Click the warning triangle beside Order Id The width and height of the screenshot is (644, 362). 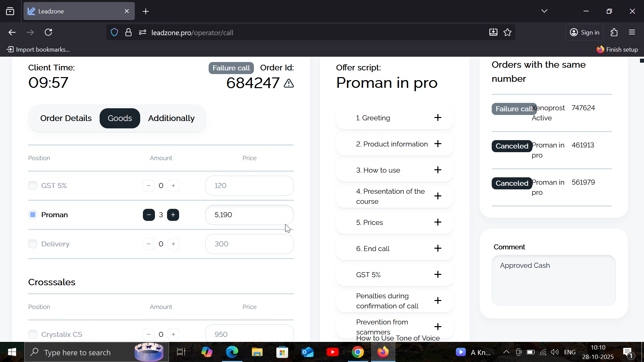pos(288,83)
